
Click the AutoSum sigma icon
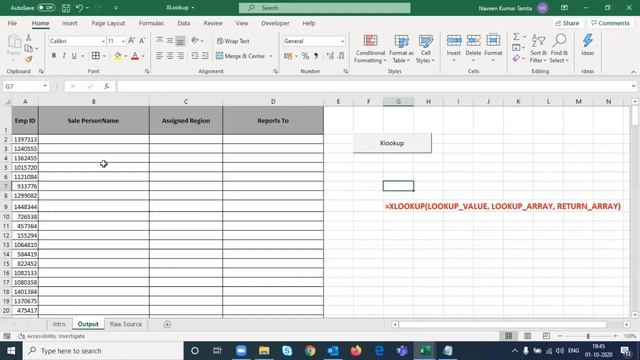click(x=516, y=37)
